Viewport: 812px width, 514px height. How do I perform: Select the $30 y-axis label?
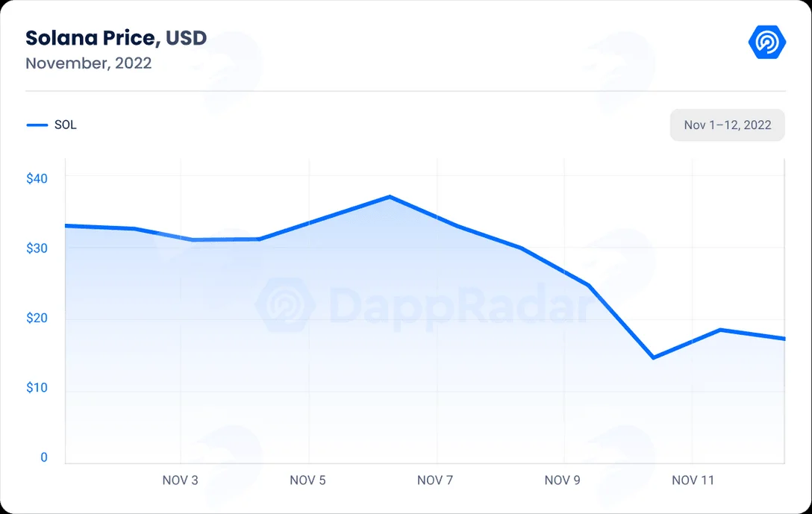[37, 248]
